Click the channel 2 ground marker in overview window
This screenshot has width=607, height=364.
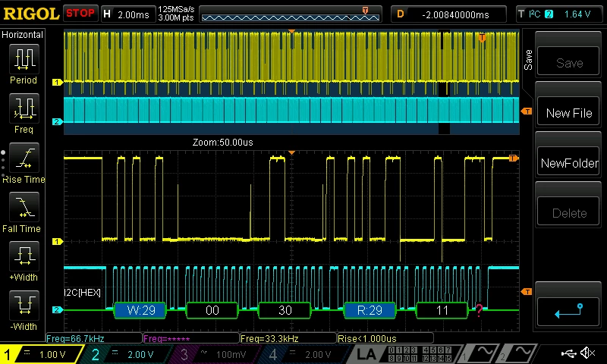pyautogui.click(x=58, y=121)
